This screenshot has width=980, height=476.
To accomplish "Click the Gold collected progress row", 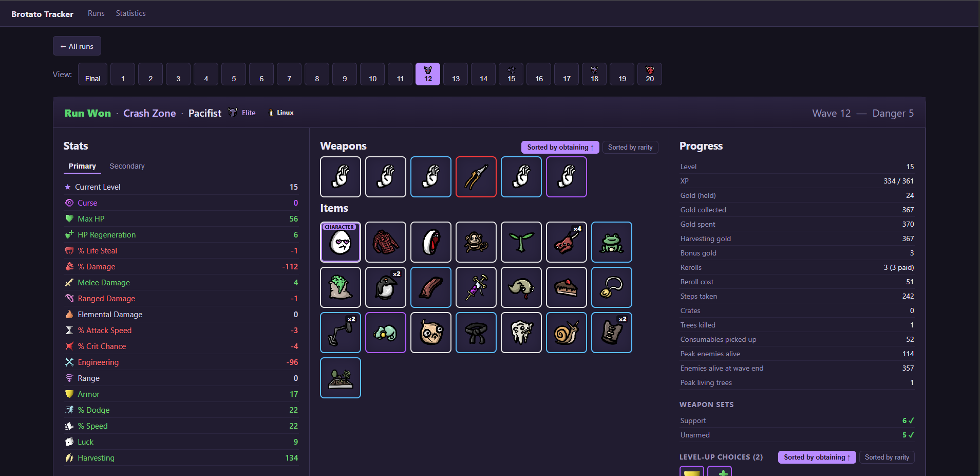I will [x=797, y=210].
